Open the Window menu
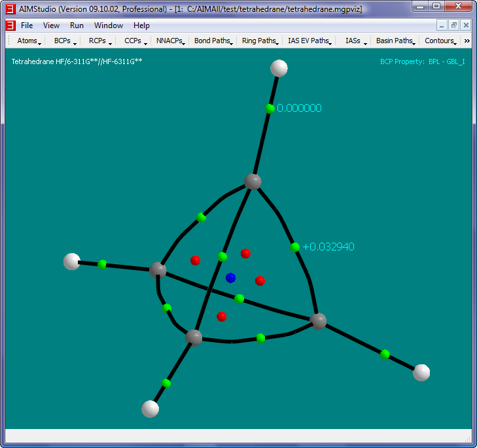 (x=109, y=26)
